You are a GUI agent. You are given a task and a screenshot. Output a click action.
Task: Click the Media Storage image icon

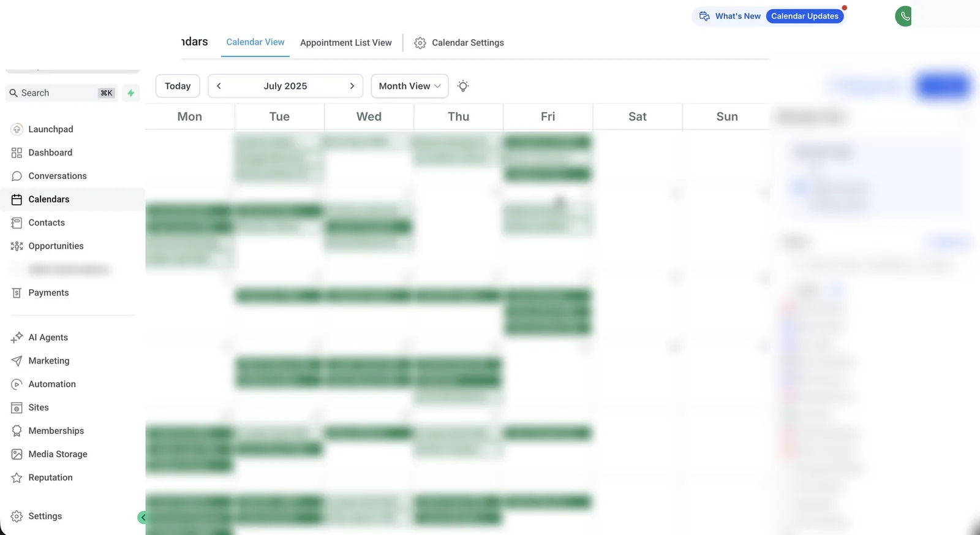click(x=17, y=454)
